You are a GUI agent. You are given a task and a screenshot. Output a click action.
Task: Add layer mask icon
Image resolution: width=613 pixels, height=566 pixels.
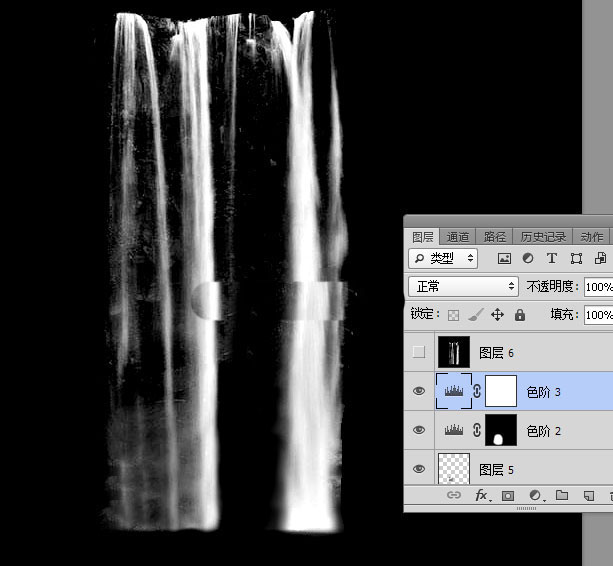pos(507,496)
